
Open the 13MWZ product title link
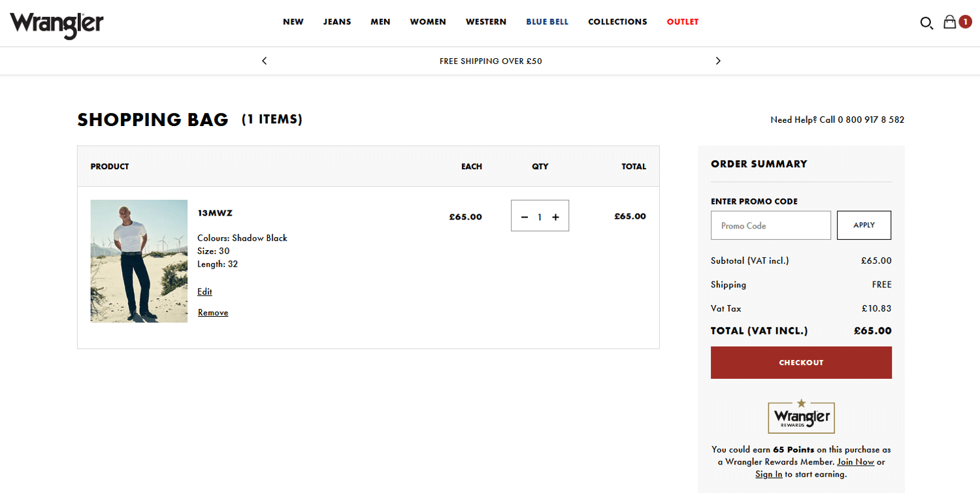pos(215,213)
